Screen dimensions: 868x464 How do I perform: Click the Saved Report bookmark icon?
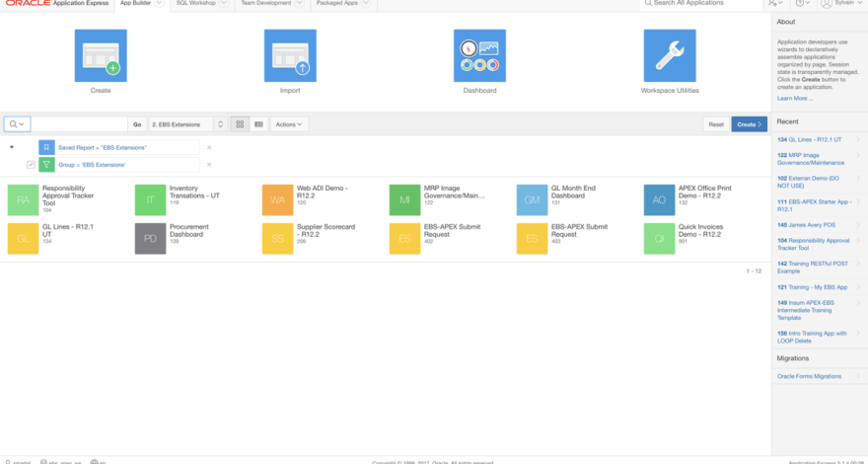[x=46, y=147]
